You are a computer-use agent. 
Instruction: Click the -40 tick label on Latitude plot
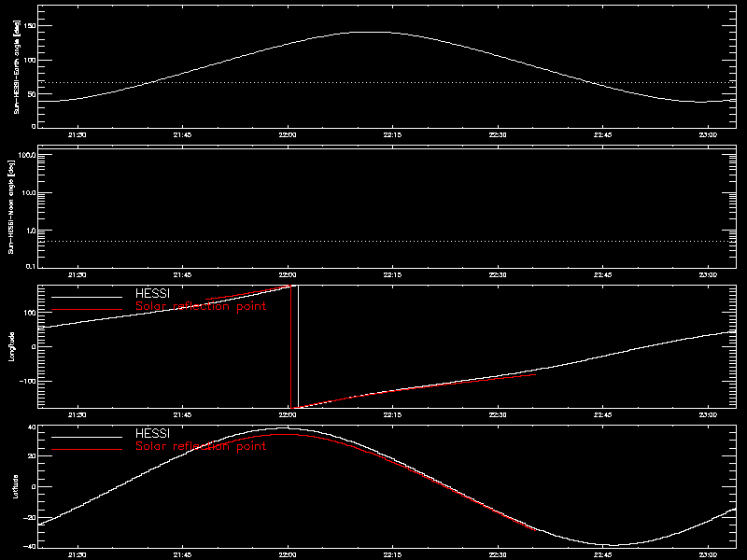(30, 547)
